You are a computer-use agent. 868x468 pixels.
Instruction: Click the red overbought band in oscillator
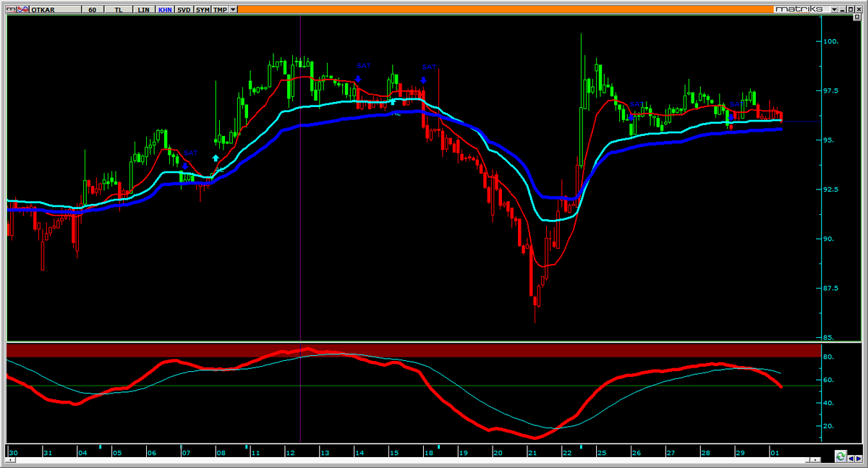pos(412,350)
